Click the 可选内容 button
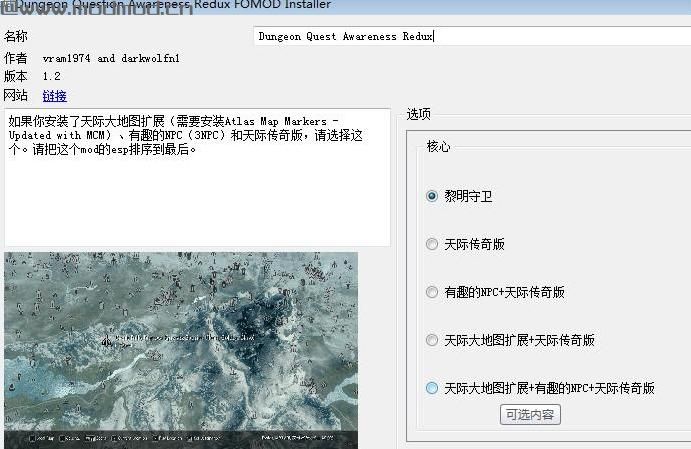Viewport: 691px width, 449px height. click(530, 415)
